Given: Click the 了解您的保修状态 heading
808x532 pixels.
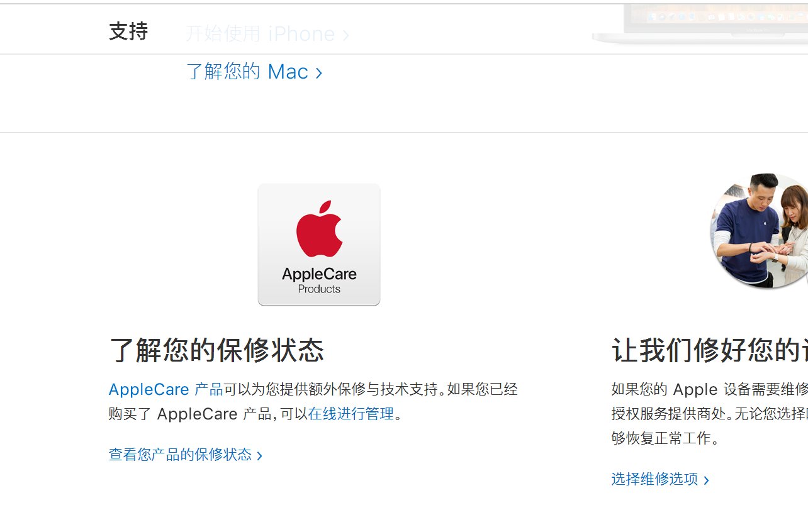Looking at the screenshot, I should (x=216, y=352).
